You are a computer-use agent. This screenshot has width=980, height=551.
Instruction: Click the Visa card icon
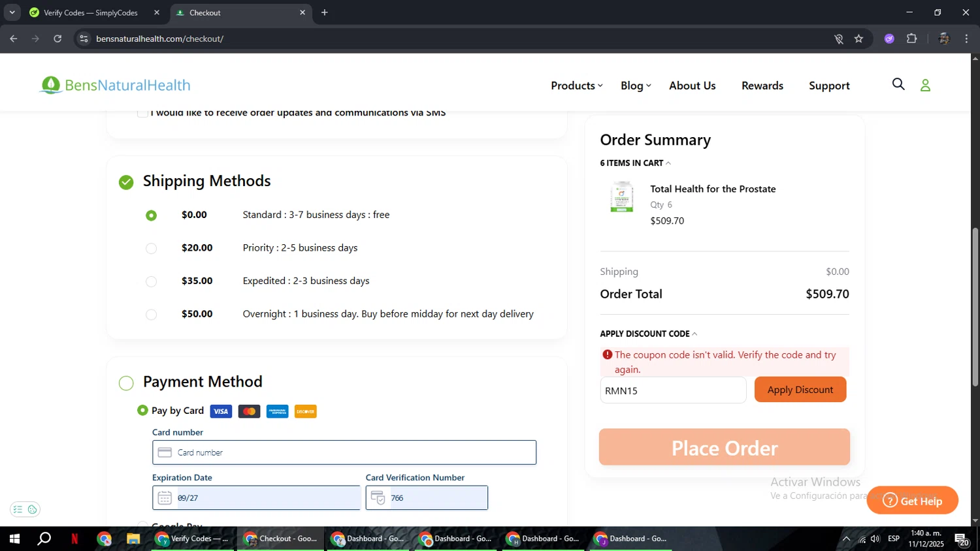pos(221,411)
